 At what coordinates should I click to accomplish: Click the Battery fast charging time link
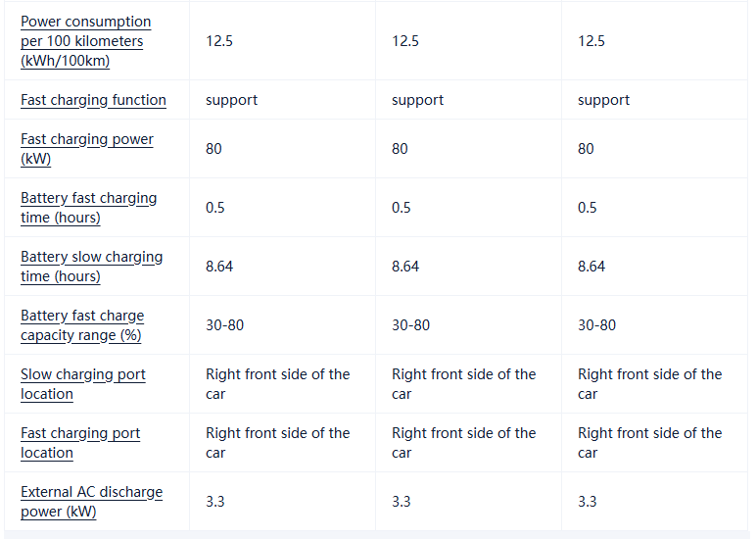click(88, 208)
